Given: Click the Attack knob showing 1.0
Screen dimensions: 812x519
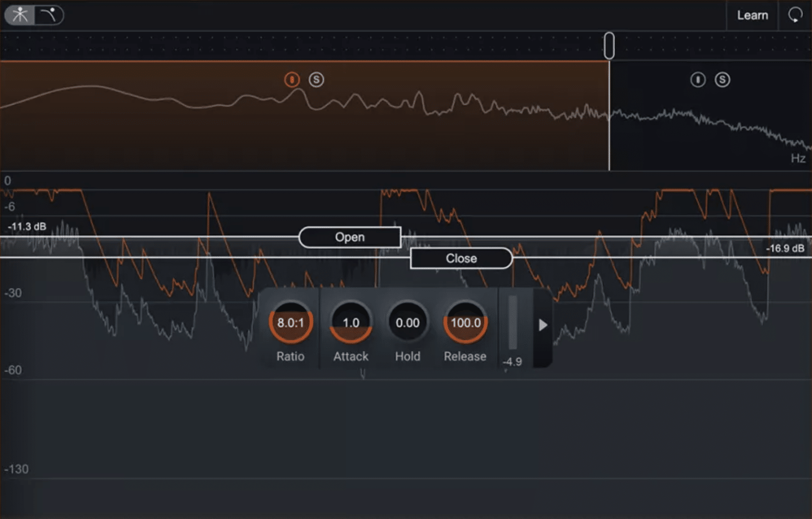Looking at the screenshot, I should click(351, 322).
